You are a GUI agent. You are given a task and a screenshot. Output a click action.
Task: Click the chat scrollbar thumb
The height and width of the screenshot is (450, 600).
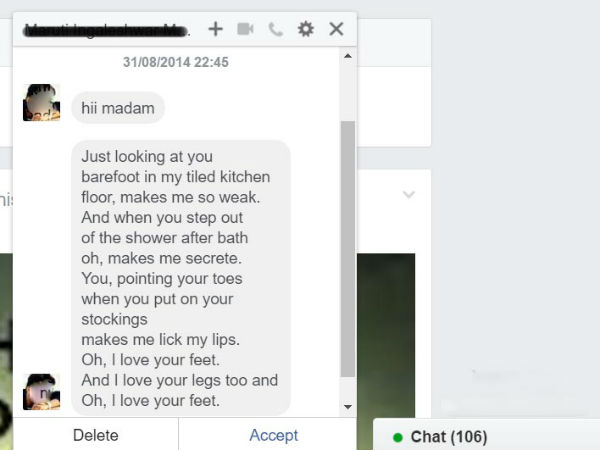348,249
